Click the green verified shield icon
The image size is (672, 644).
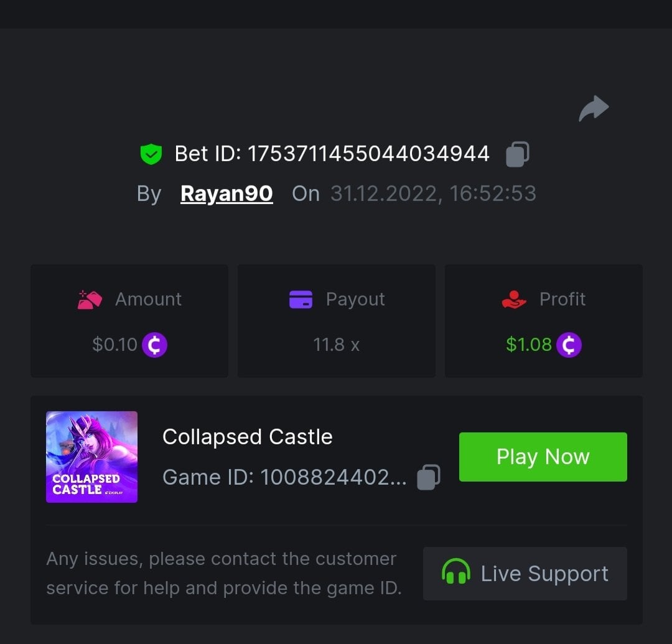pyautogui.click(x=151, y=154)
